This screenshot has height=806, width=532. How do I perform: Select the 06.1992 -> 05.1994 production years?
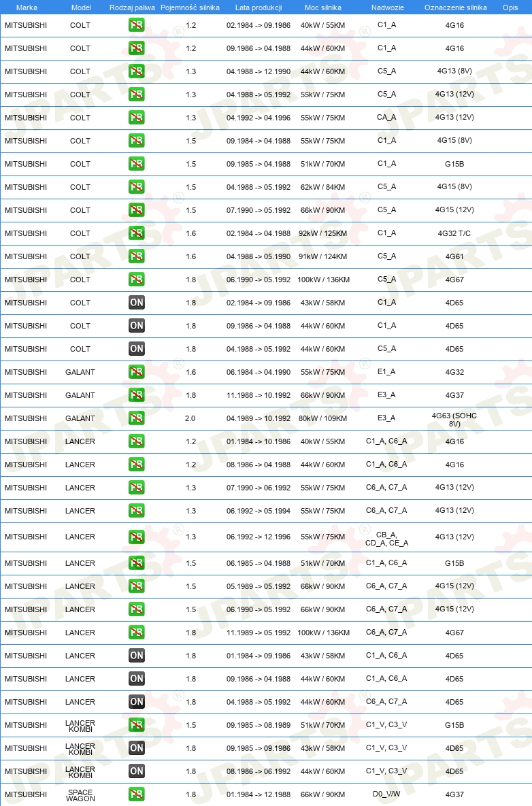click(259, 511)
